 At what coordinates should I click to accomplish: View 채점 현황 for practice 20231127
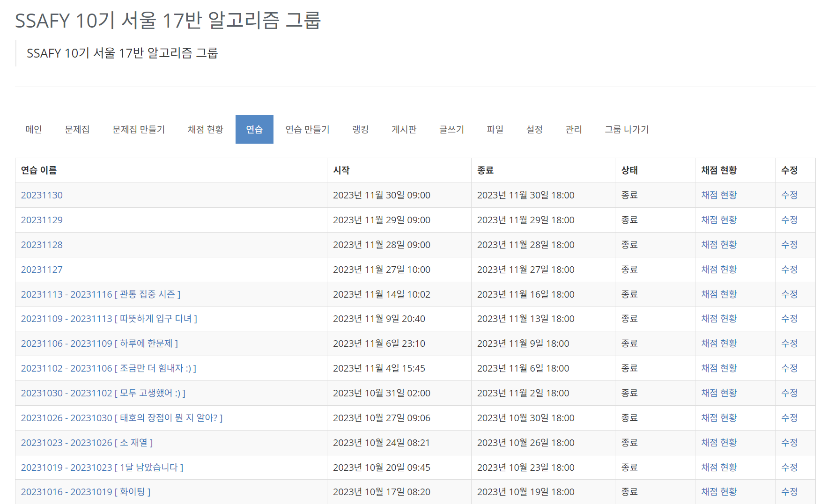click(x=719, y=270)
